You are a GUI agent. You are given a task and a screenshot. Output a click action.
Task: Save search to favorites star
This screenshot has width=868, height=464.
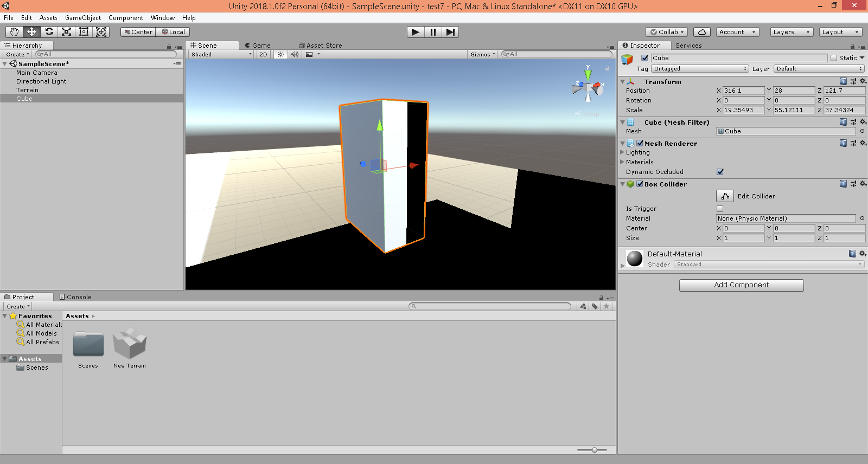click(x=607, y=306)
